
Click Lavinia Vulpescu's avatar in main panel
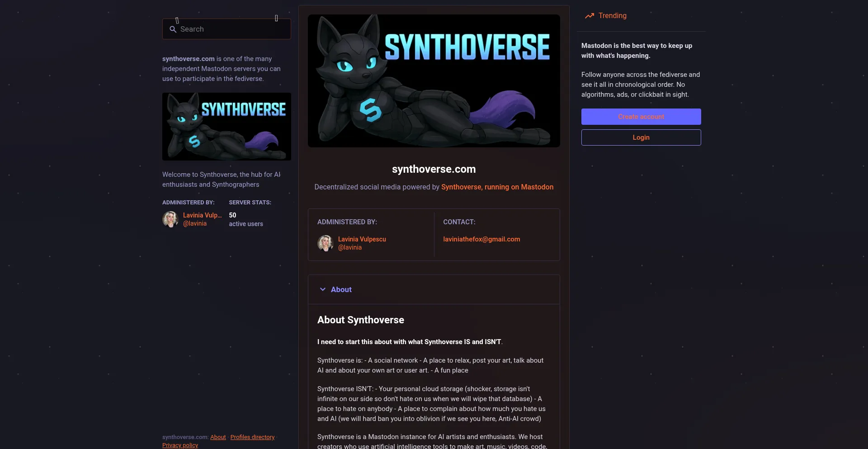pos(325,243)
